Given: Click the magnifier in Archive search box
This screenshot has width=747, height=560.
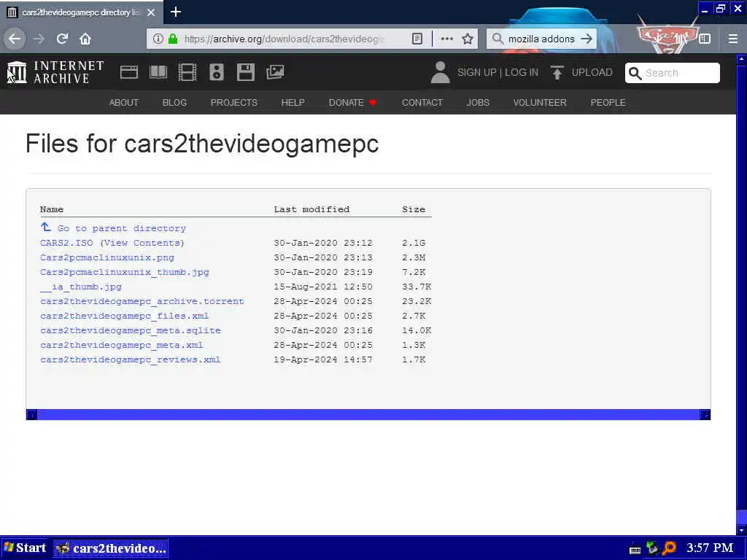Looking at the screenshot, I should click(635, 73).
